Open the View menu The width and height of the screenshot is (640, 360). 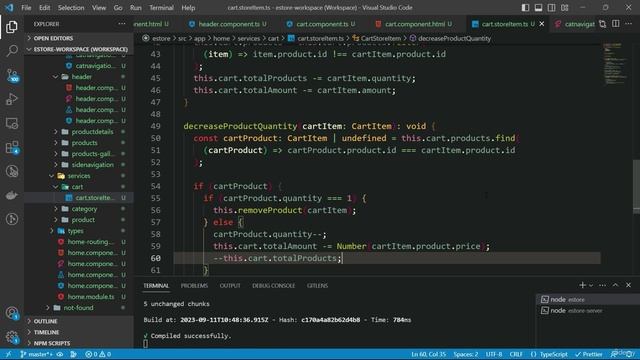99,8
